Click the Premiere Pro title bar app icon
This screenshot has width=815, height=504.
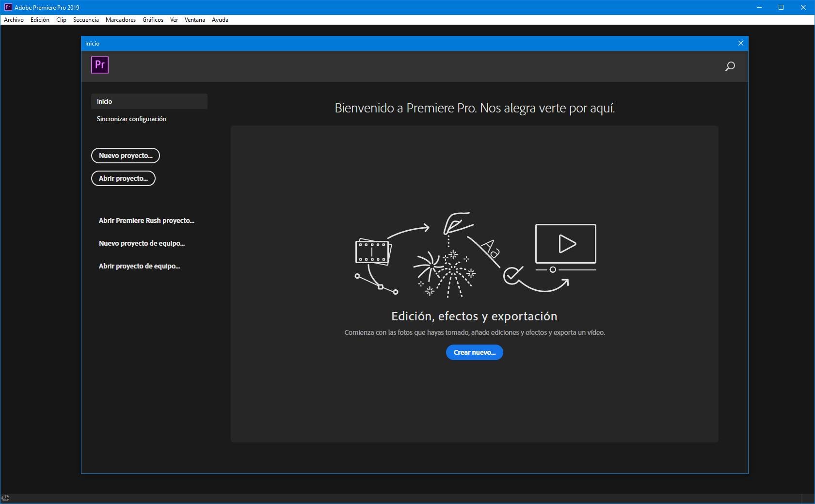pyautogui.click(x=8, y=7)
